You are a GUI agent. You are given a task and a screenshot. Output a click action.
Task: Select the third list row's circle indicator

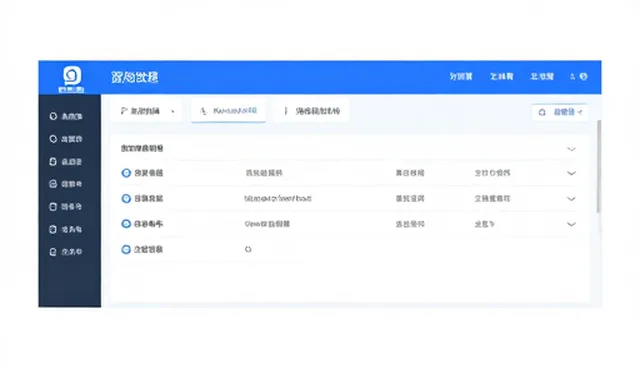tap(126, 224)
